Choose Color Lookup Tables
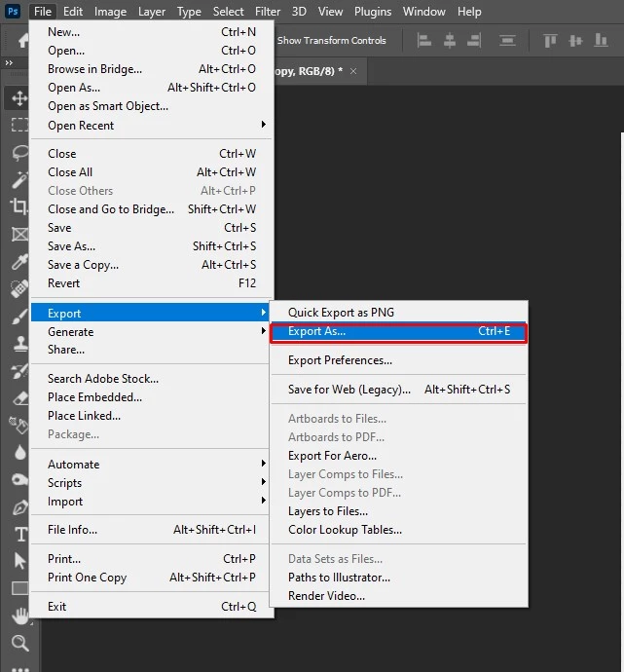Screen dimensions: 624x672 399,529
